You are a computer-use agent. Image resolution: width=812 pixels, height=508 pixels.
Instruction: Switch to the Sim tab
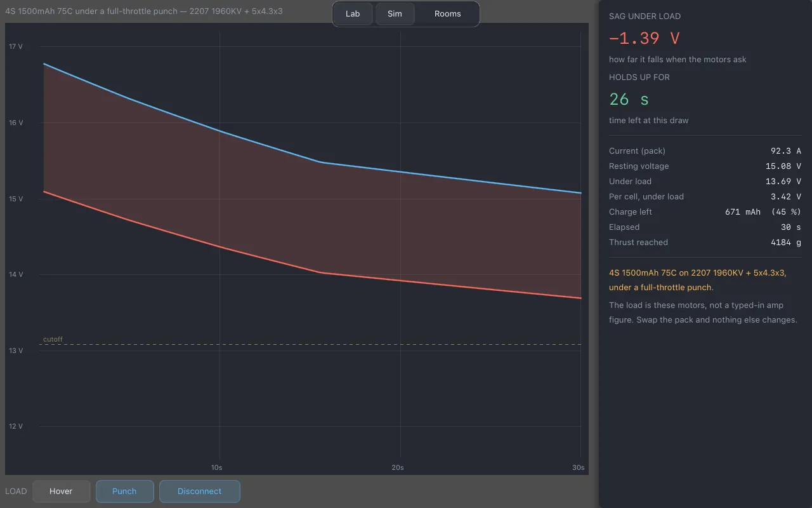(395, 14)
